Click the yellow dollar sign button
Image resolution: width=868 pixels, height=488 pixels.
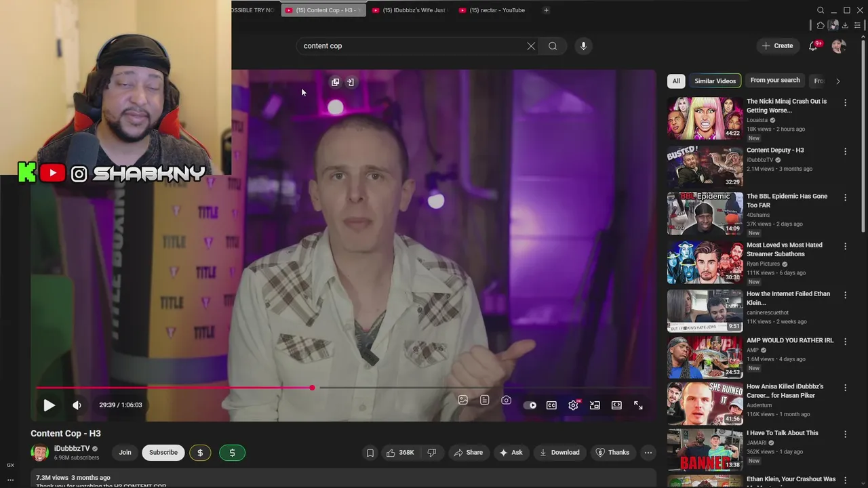pos(200,453)
